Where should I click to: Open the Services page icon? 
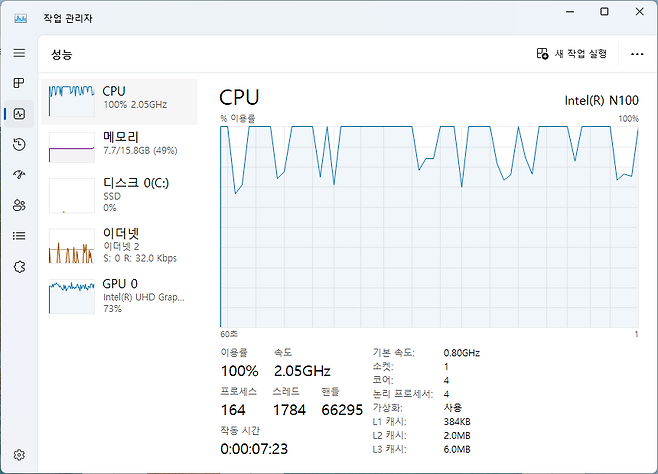(x=19, y=266)
